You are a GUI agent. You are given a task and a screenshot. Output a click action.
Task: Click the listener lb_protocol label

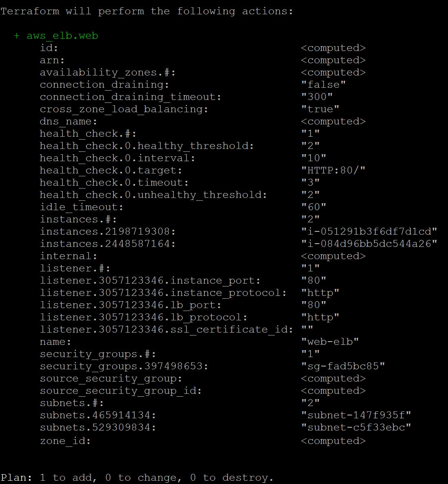point(144,317)
